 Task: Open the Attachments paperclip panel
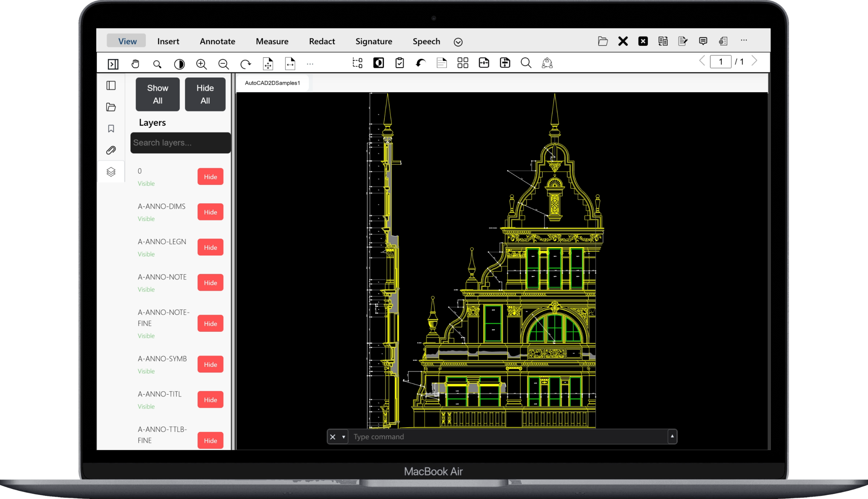coord(111,150)
